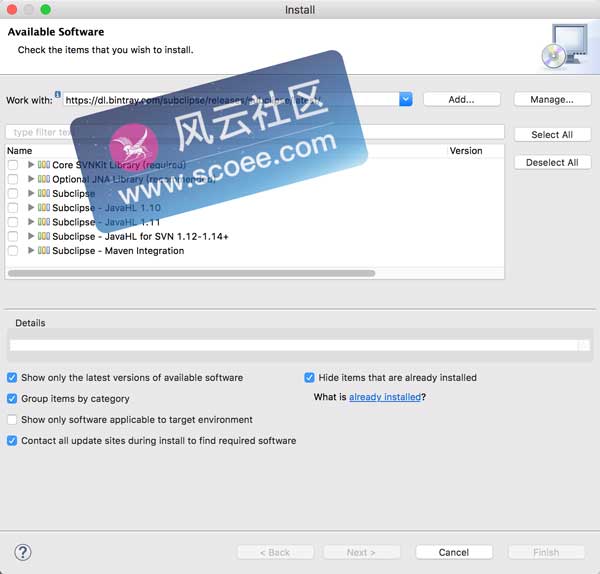Click the type filter text field
Image resolution: width=600 pixels, height=574 pixels.
255,132
